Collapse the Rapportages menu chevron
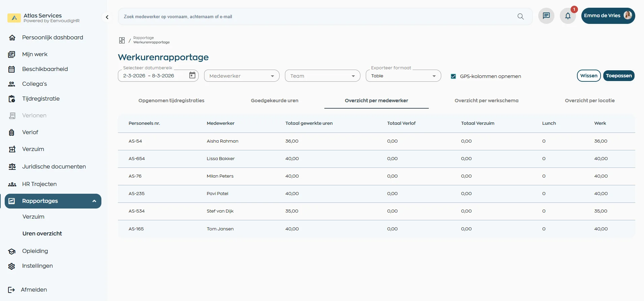Screen dimensions: 644x301 tap(94, 201)
